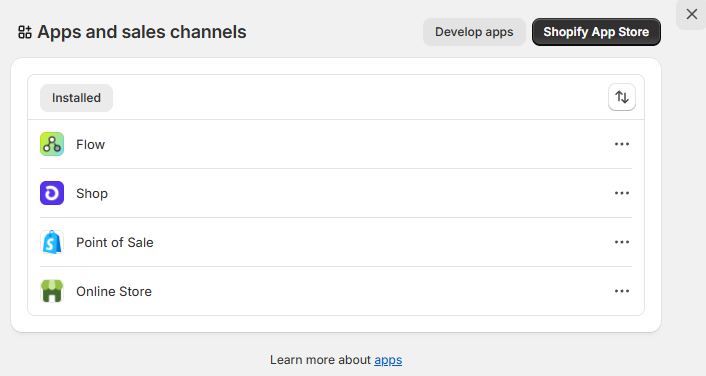706x376 pixels.
Task: Open the Flow app row label
Action: (x=91, y=145)
